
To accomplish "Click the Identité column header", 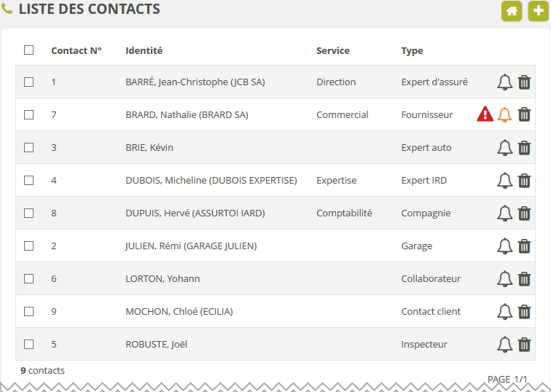I will tap(144, 51).
